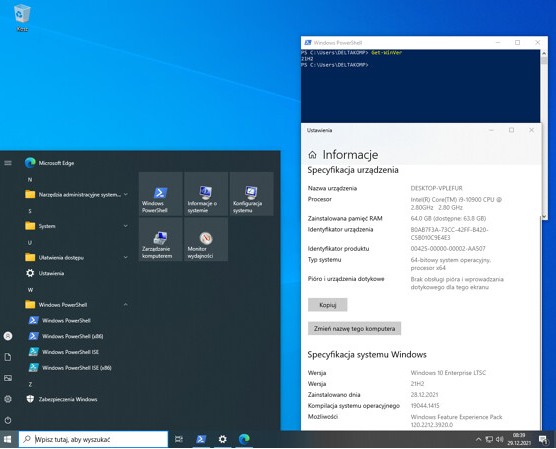Launch Windows PowerShell from folder list

[x=66, y=321]
